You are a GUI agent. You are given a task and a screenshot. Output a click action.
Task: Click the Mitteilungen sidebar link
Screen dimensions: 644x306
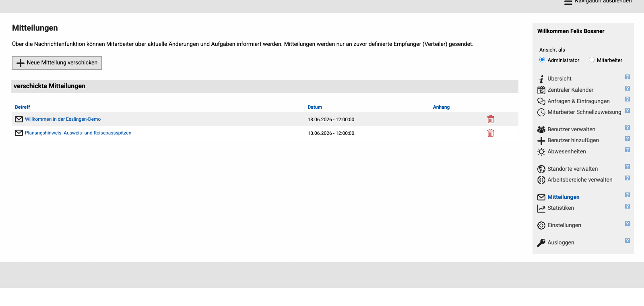(563, 197)
